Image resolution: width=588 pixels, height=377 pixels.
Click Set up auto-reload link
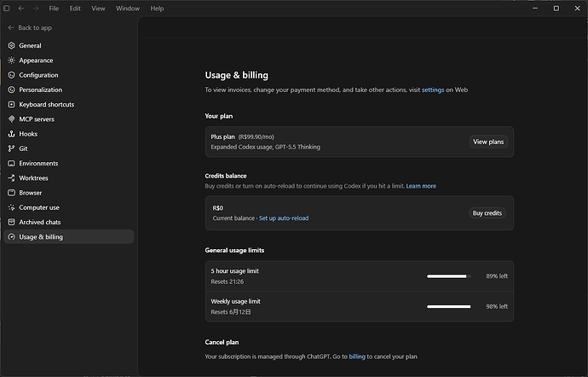(284, 217)
